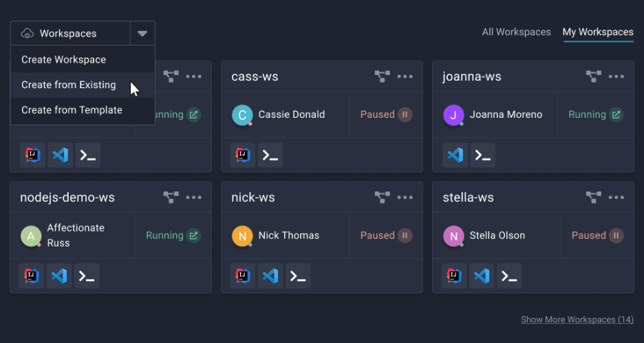Screen dimensions: 644x343
Task: Open the running joanna-ws external link
Action: point(616,114)
